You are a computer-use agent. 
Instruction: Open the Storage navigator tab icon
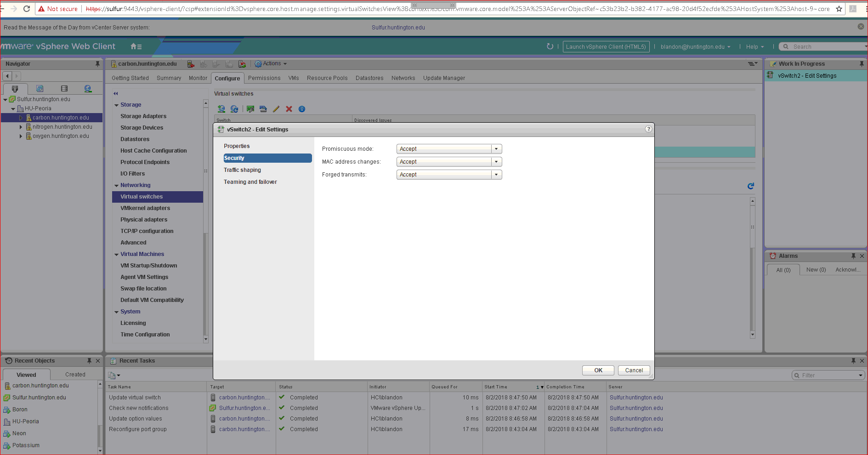[64, 89]
